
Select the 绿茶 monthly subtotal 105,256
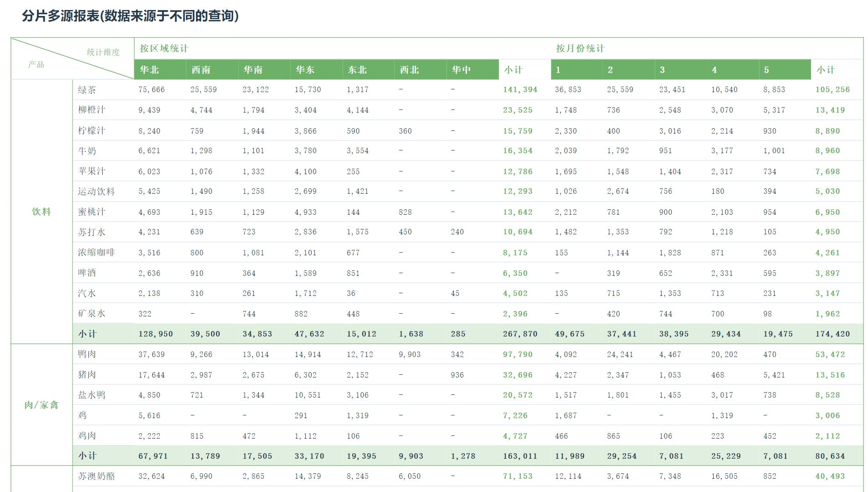[832, 90]
